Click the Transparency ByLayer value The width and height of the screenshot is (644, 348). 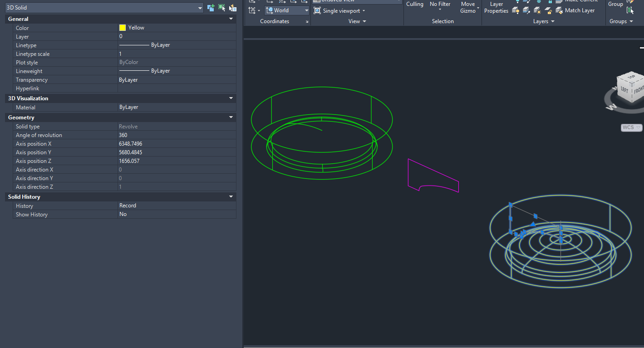[177, 79]
